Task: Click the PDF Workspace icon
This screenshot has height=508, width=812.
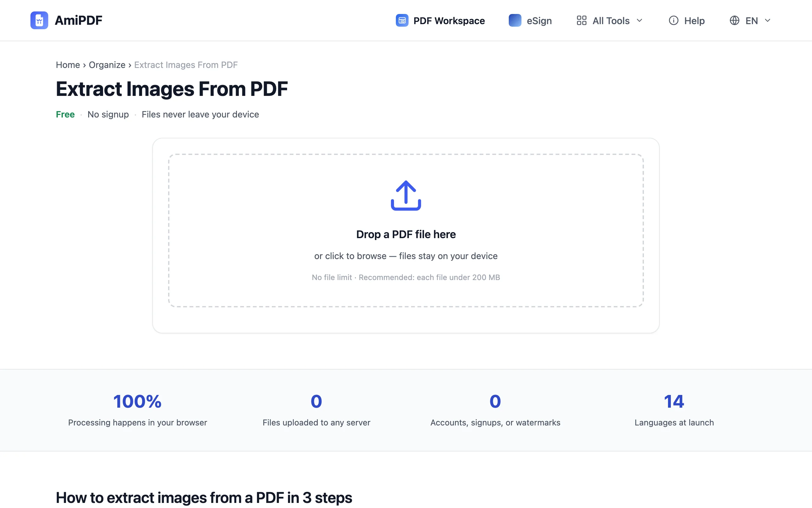Action: tap(402, 21)
